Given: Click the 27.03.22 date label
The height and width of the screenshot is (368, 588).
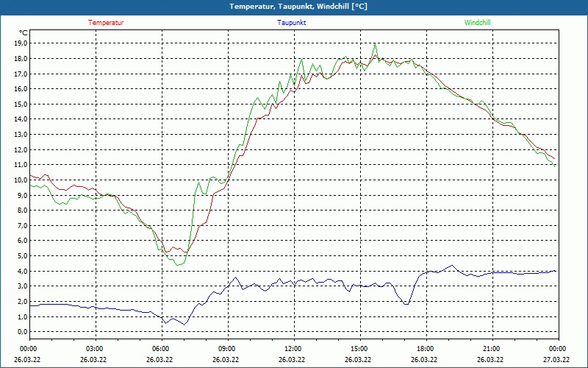Looking at the screenshot, I should pos(556,359).
